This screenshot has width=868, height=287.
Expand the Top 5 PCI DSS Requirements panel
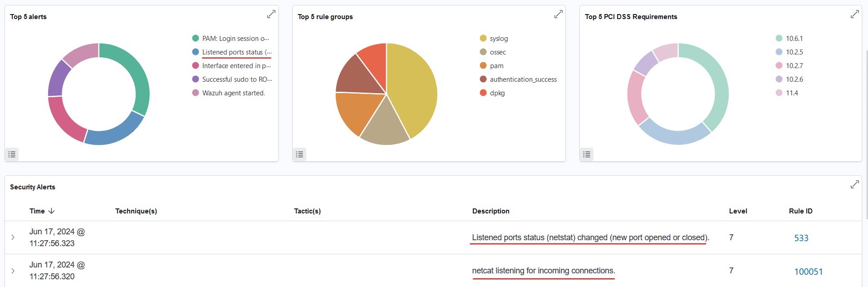coord(854,15)
